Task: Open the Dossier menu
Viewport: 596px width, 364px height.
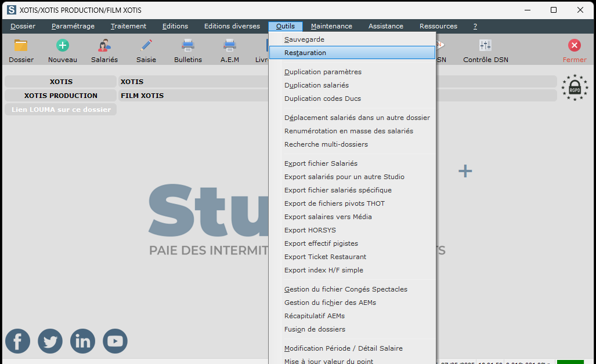Action: pyautogui.click(x=23, y=26)
